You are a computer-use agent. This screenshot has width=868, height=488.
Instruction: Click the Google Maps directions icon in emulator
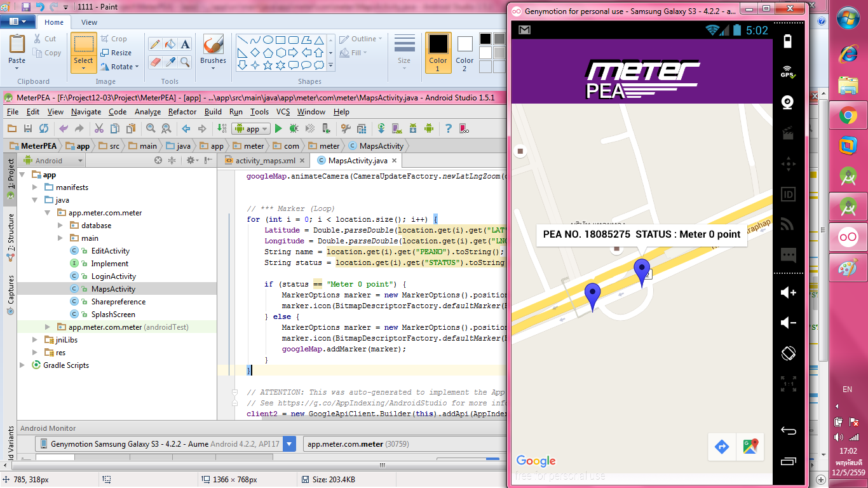coord(722,447)
